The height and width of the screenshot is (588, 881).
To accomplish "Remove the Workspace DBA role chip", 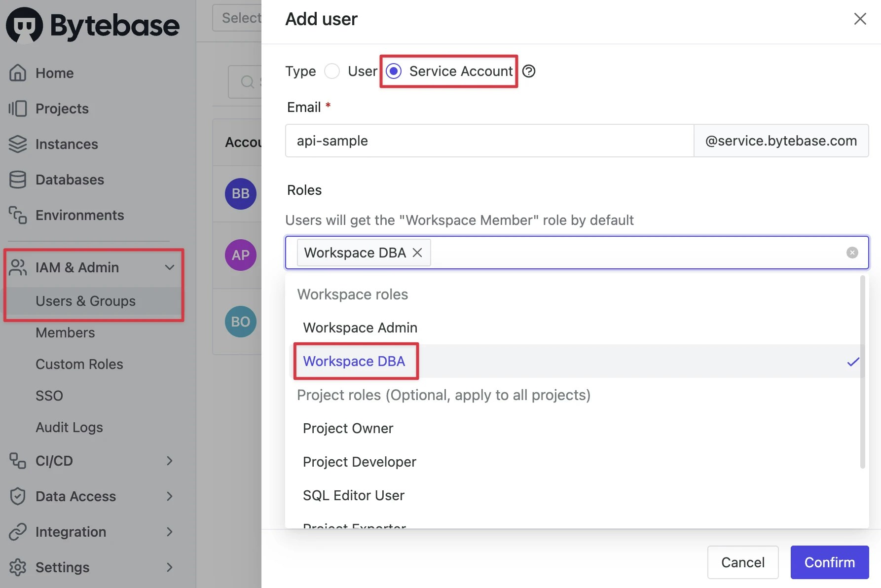I will coord(417,252).
